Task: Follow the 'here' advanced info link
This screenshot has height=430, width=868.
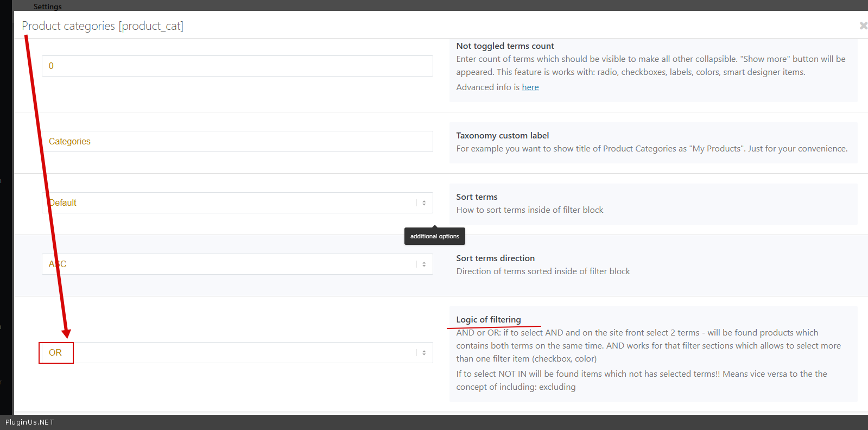Action: click(530, 87)
